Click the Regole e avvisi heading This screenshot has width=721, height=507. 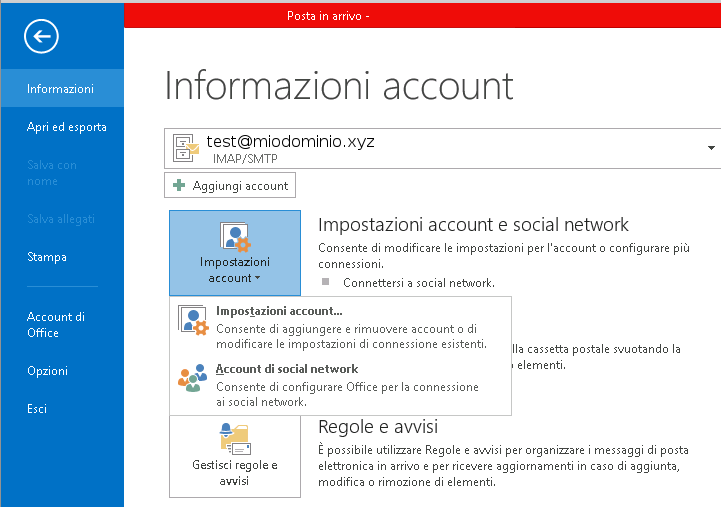378,427
